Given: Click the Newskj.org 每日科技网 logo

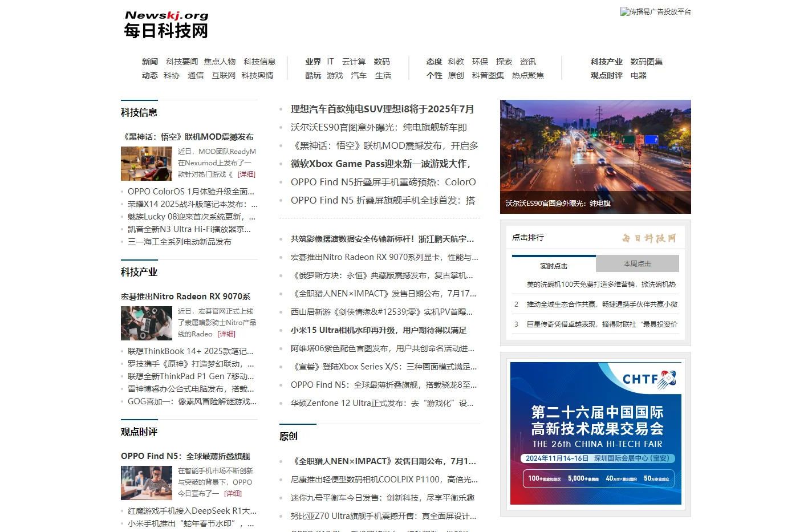Looking at the screenshot, I should 166,25.
